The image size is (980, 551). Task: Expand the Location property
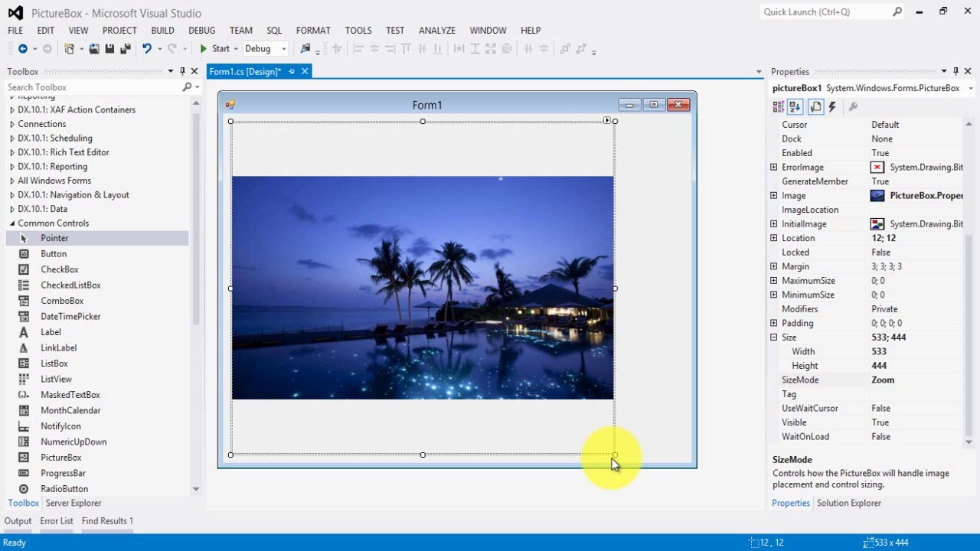click(773, 238)
